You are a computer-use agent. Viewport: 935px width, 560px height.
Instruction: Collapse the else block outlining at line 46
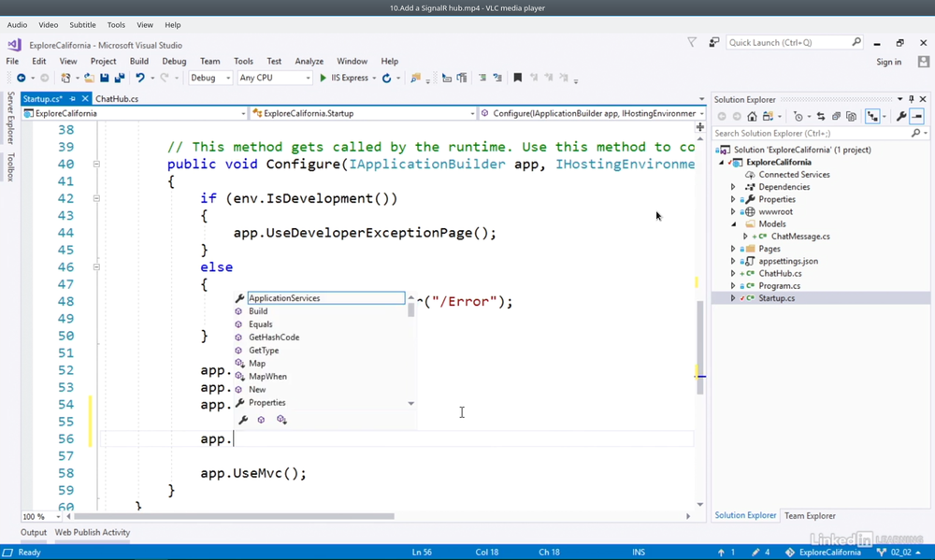[x=96, y=267]
